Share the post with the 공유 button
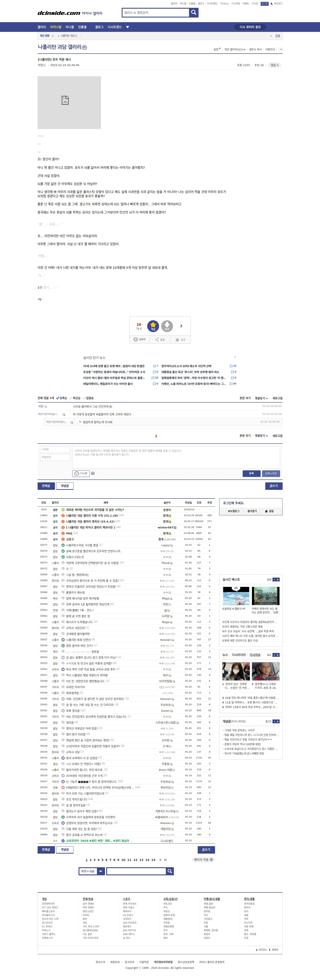The height and width of the screenshot is (980, 320). 160,339
